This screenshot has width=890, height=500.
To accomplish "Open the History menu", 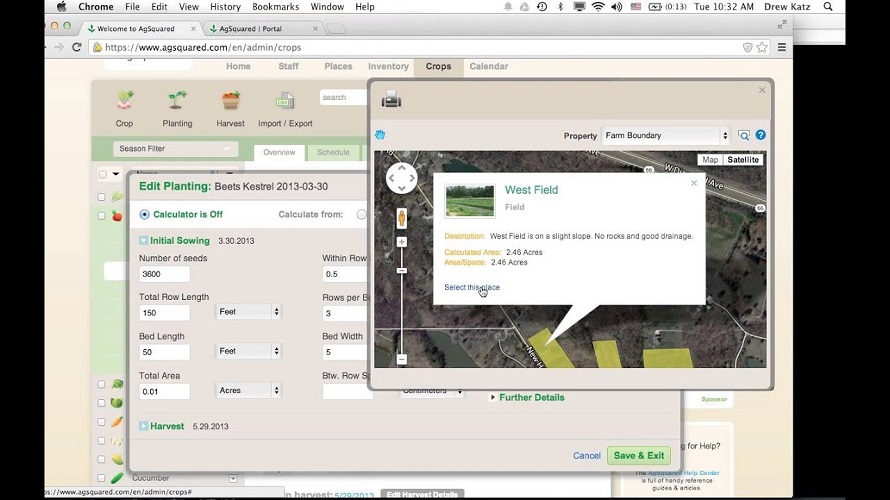I will click(x=225, y=7).
